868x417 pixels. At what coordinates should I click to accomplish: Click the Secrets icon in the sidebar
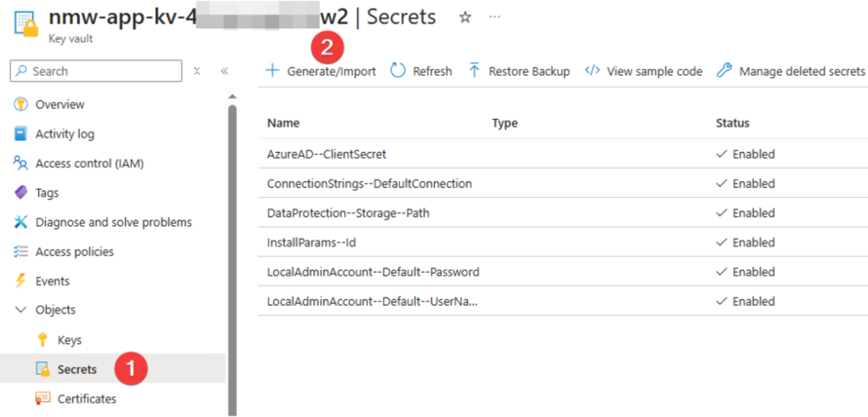(43, 369)
